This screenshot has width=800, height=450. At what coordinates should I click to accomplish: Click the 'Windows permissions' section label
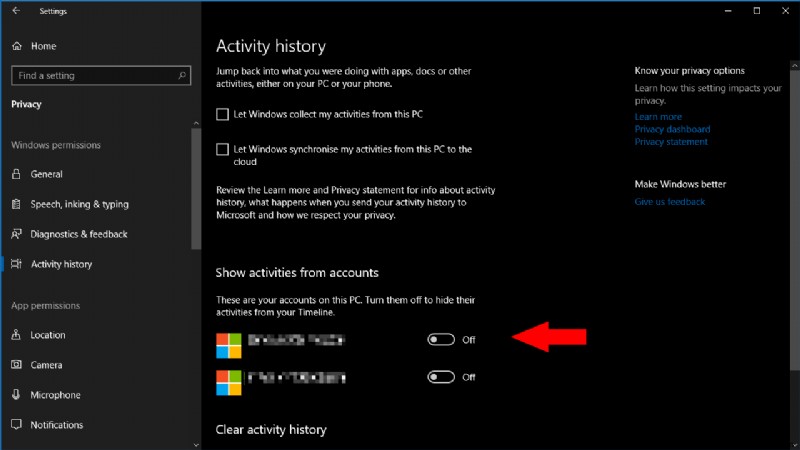click(x=56, y=145)
